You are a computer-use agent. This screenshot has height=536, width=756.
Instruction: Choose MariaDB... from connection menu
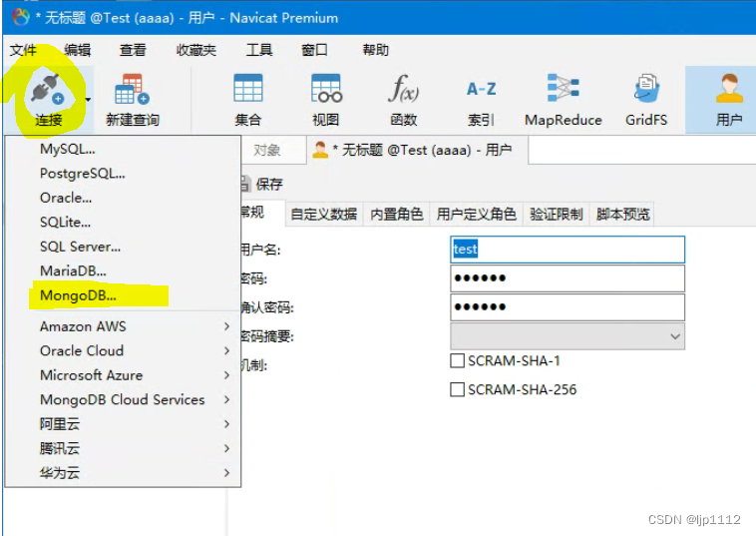click(123, 270)
